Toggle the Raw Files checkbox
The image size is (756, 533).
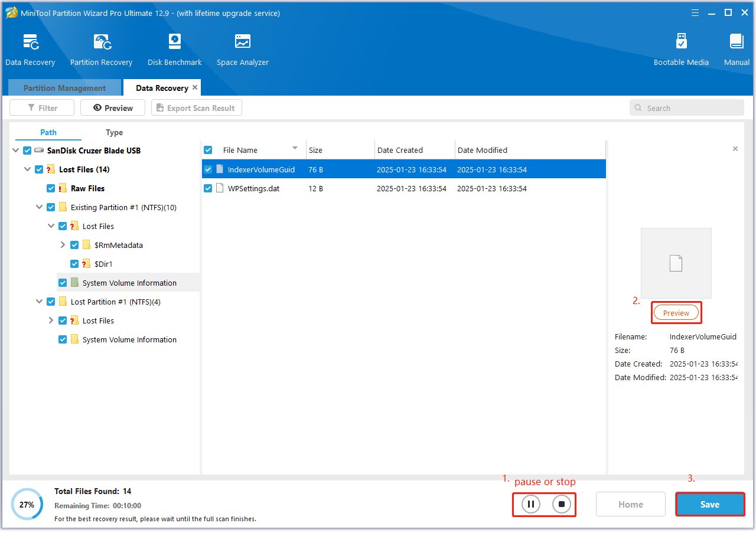[51, 188]
